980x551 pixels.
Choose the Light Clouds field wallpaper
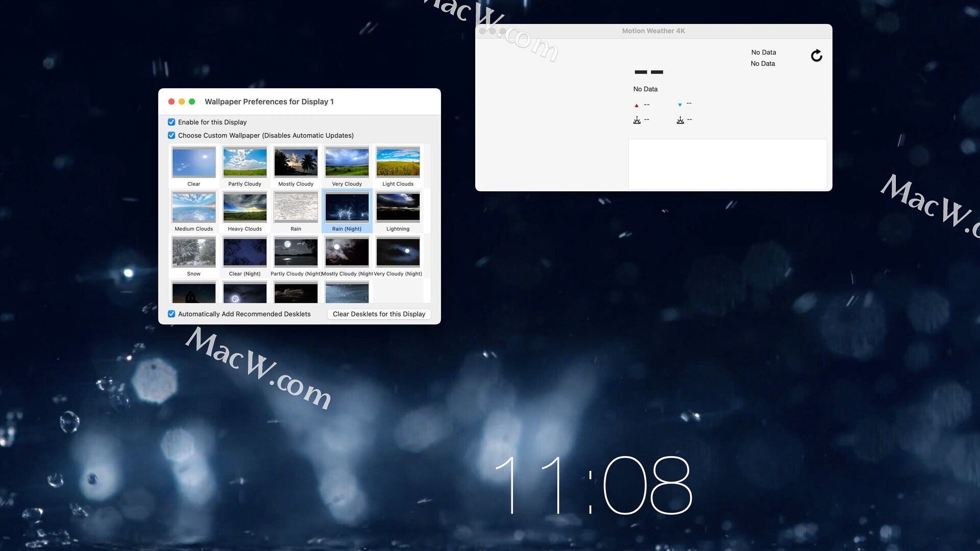pos(398,162)
